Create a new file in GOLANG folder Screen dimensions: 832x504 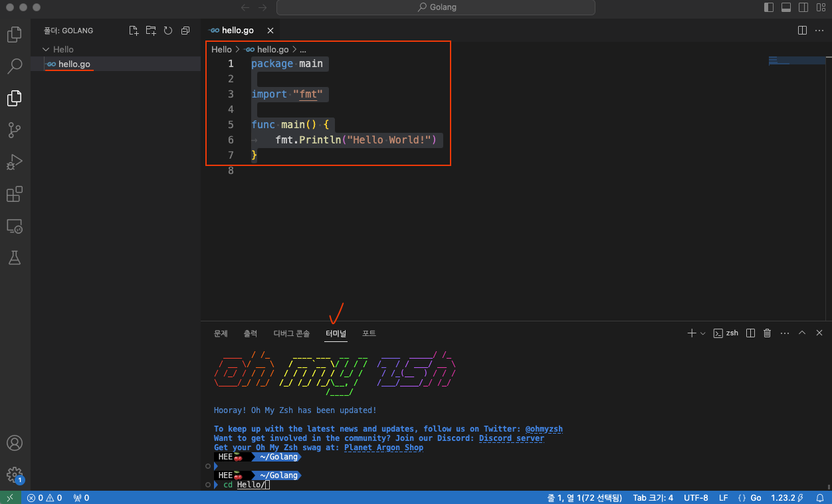click(x=134, y=31)
